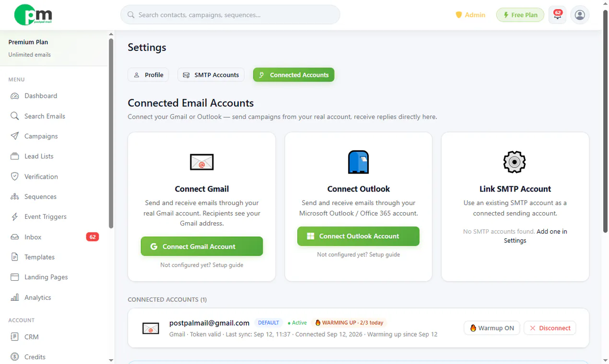Image resolution: width=609 pixels, height=364 pixels.
Task: Click the Gmail envelope icon on Connect Gmail card
Action: point(202,162)
